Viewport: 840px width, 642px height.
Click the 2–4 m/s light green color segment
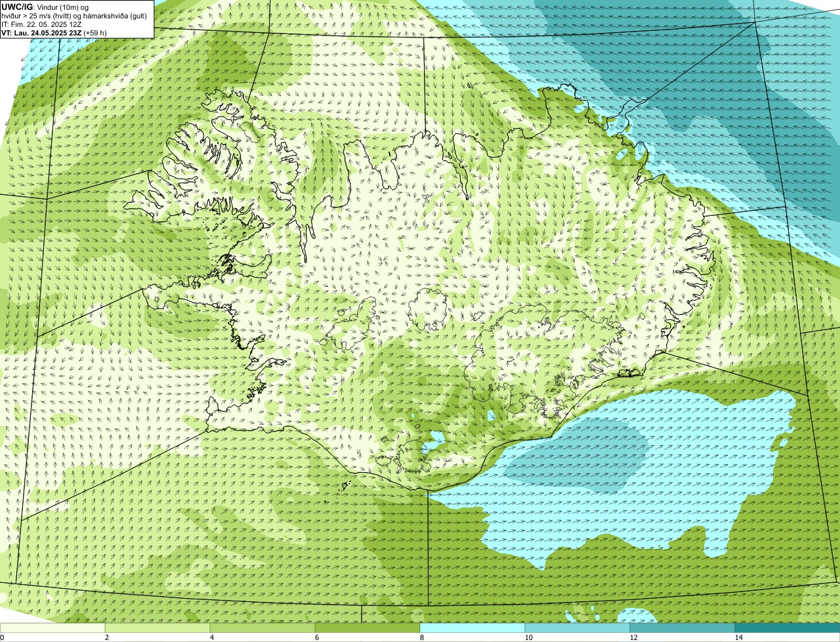tap(157, 628)
